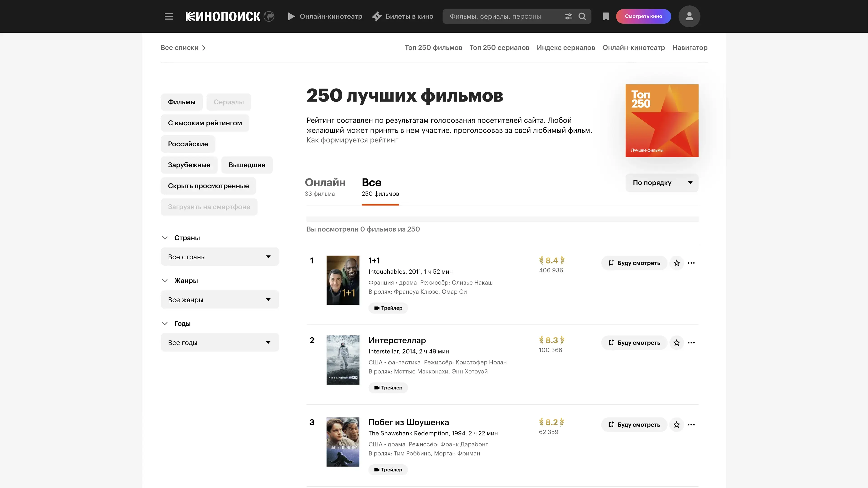
Task: Open the Все страны dropdown
Action: pos(220,257)
